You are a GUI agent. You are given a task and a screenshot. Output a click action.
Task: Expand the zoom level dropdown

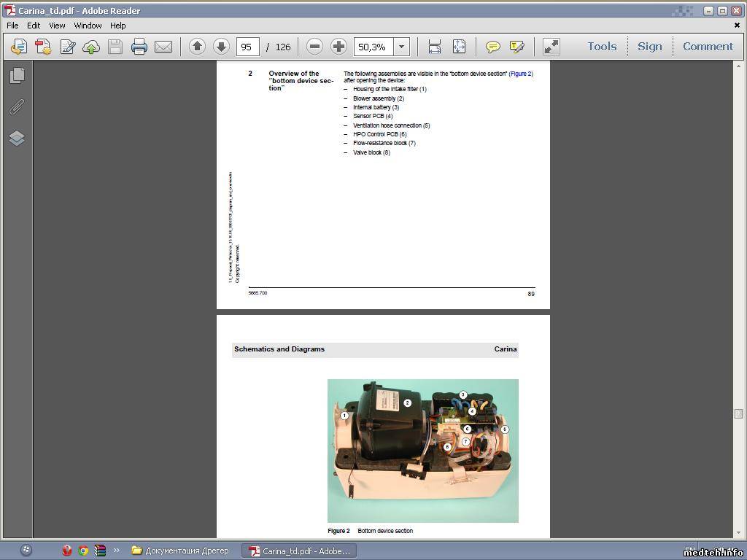[400, 47]
